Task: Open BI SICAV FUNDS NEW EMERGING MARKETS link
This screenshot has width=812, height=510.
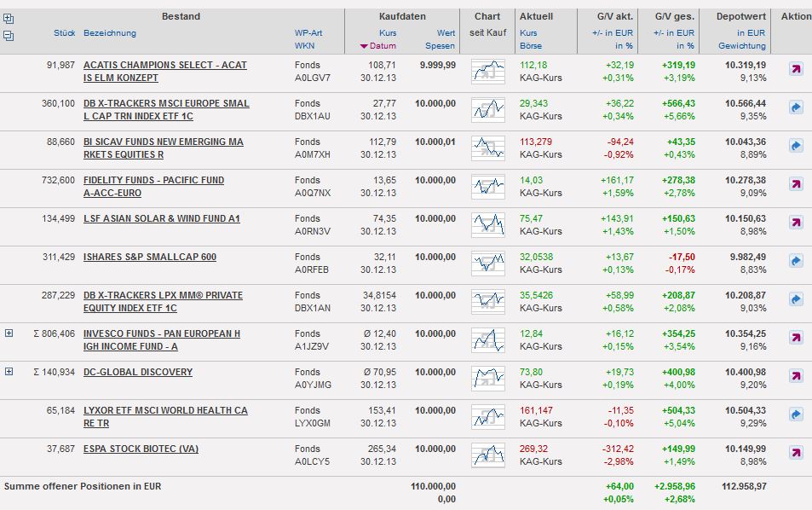Action: pos(163,148)
